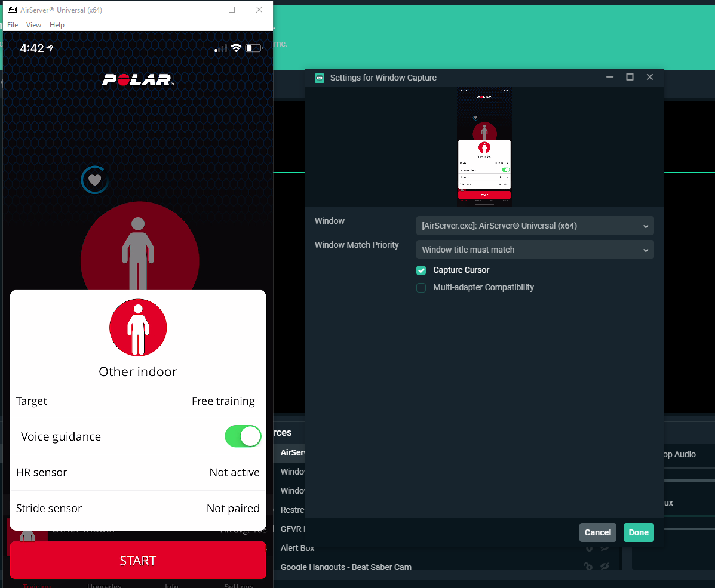Open the Help menu in AirServer
This screenshot has height=588, width=715.
point(57,25)
